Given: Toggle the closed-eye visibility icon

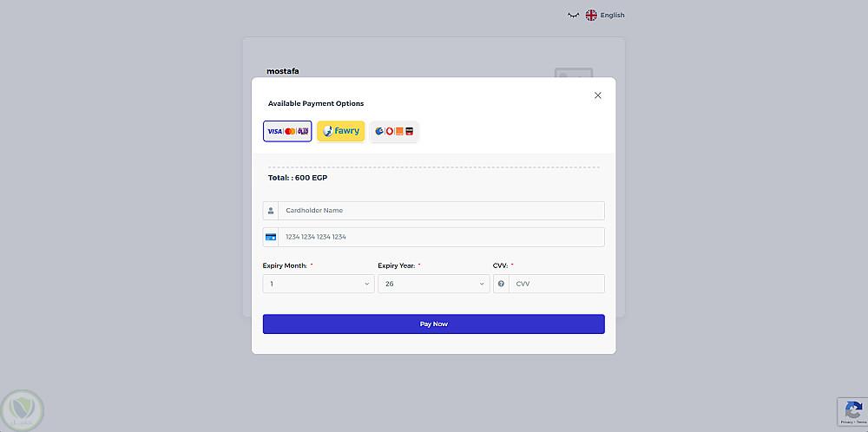Looking at the screenshot, I should click(x=573, y=16).
